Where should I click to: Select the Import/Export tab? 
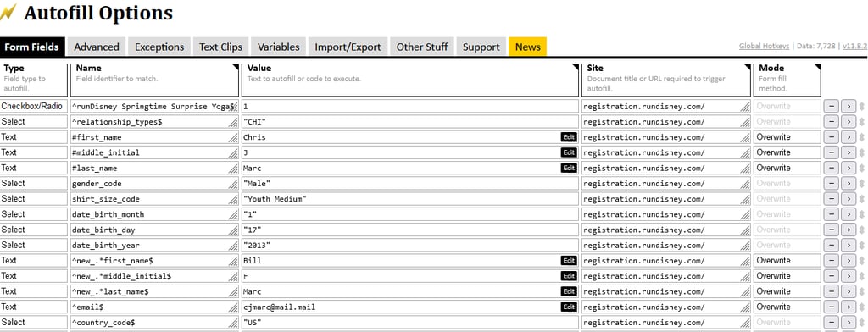(x=348, y=47)
